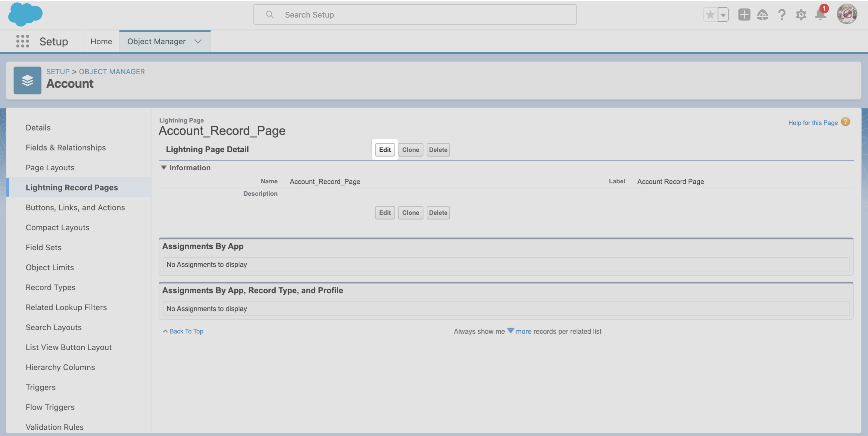This screenshot has height=436, width=868.
Task: Click the top Edit button
Action: point(385,150)
